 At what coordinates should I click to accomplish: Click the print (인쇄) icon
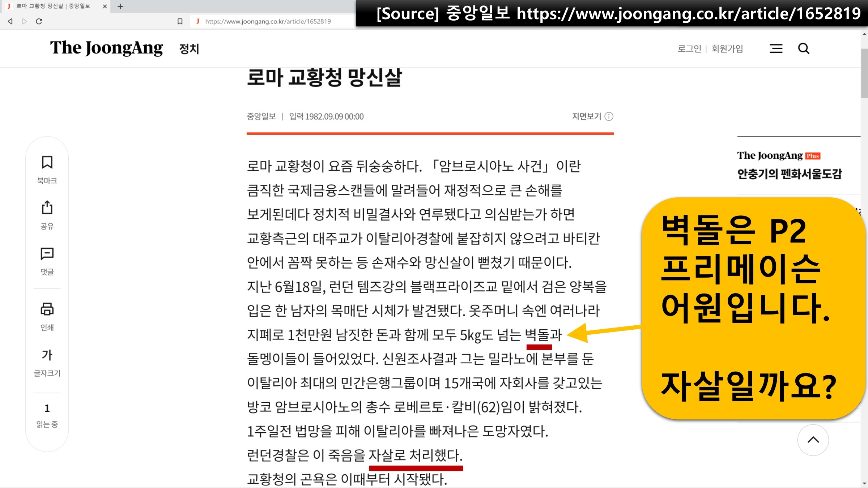pos(47,309)
